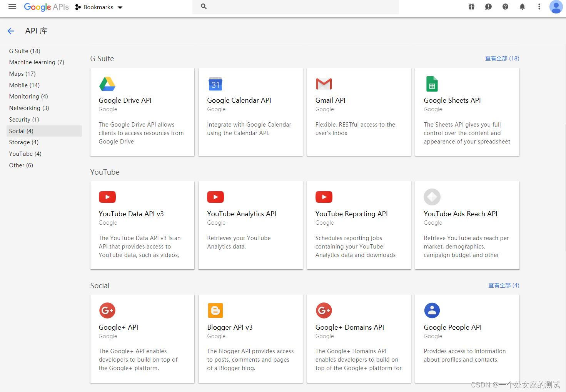This screenshot has width=566, height=392.
Task: Open Blogger API v3 title
Action: click(x=230, y=327)
